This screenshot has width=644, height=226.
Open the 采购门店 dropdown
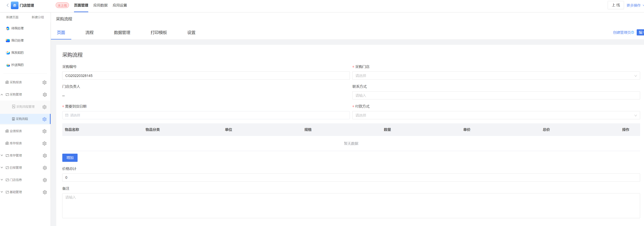pos(496,76)
